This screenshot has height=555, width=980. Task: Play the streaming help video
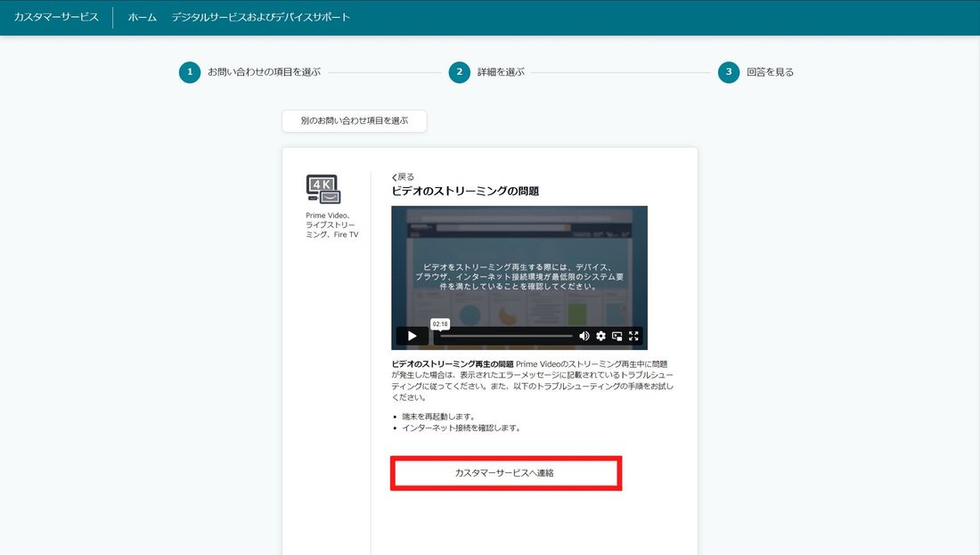pyautogui.click(x=412, y=336)
